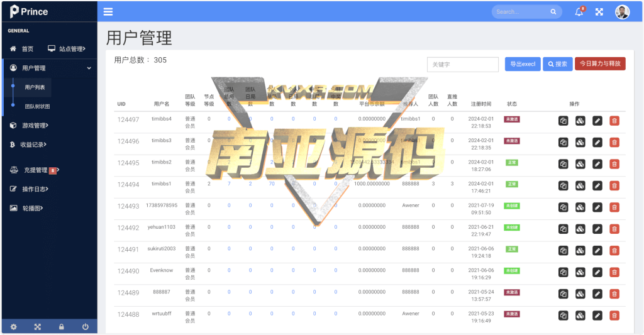Expand the 收益记录 menu
Screen dimensions: 644x335
[x=28, y=145]
